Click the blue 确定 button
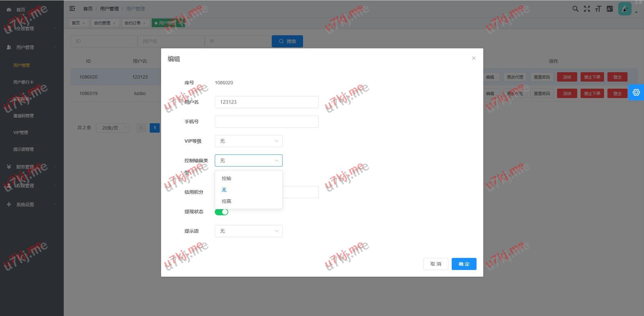This screenshot has height=316, width=644. click(464, 264)
